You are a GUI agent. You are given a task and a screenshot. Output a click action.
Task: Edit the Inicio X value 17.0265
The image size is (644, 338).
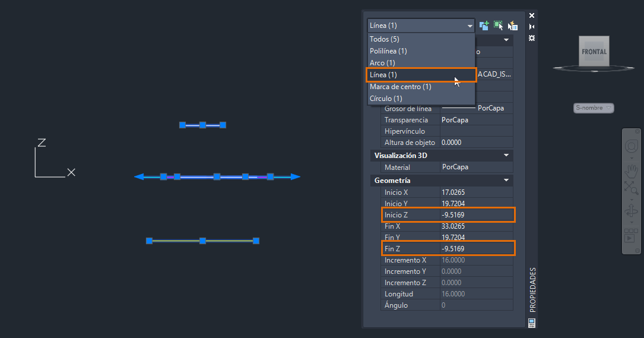point(477,192)
